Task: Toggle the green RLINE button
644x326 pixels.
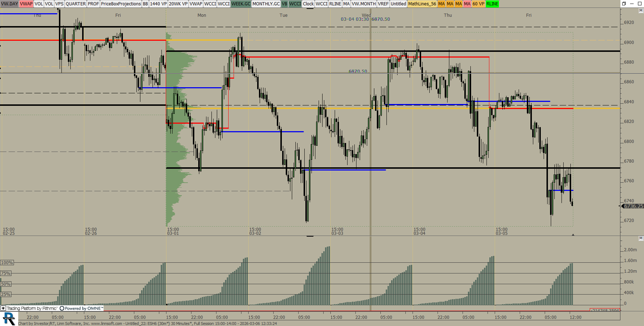Action: point(492,4)
